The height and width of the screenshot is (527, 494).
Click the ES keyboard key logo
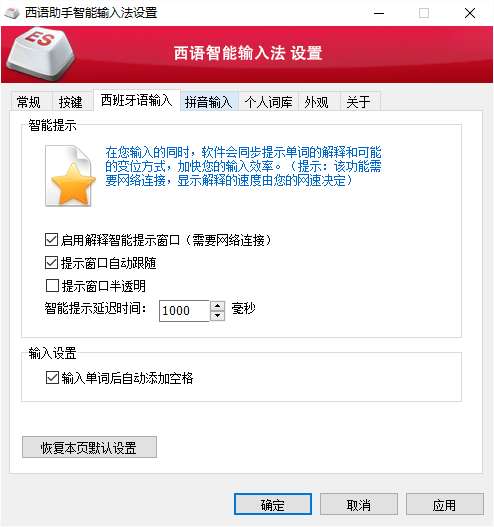click(x=41, y=54)
